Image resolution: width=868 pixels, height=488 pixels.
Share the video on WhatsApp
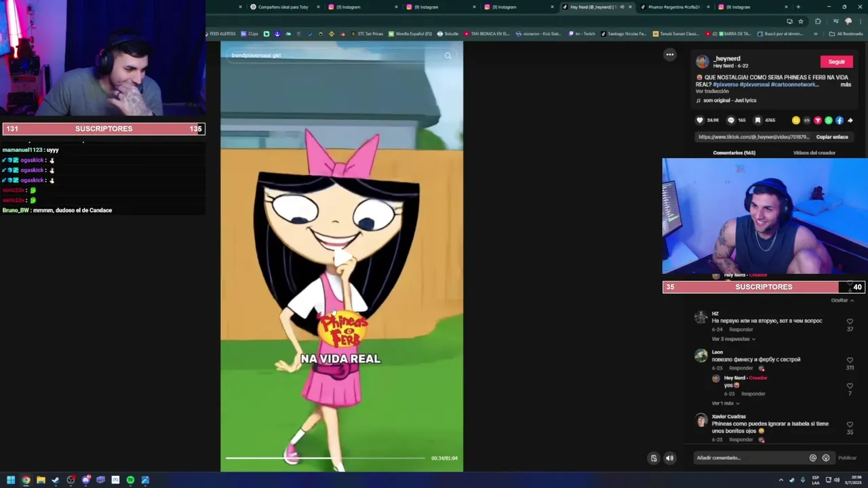[829, 120]
